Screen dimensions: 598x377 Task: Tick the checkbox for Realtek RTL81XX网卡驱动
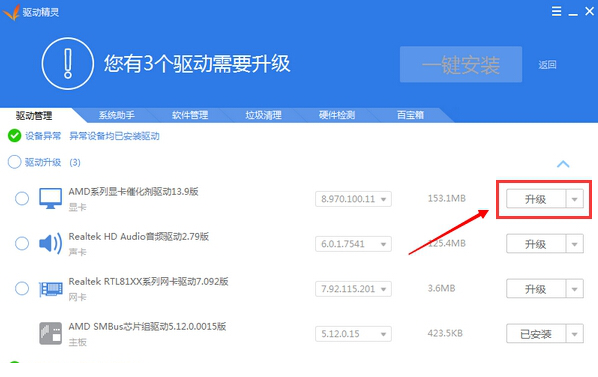pos(22,288)
